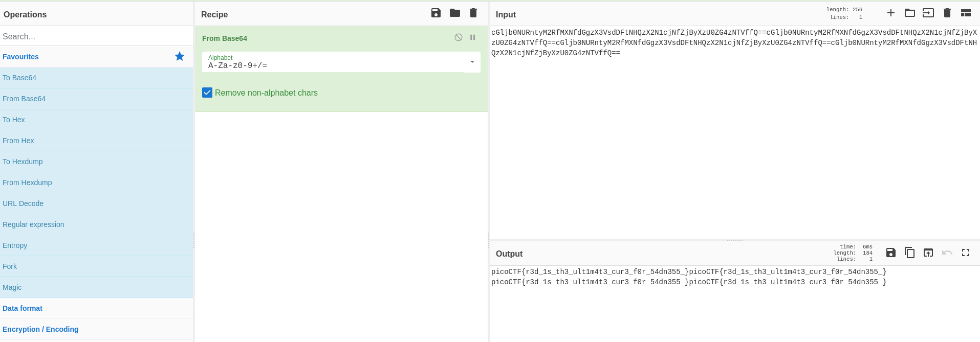
Task: Add a new input tab
Action: tap(891, 13)
